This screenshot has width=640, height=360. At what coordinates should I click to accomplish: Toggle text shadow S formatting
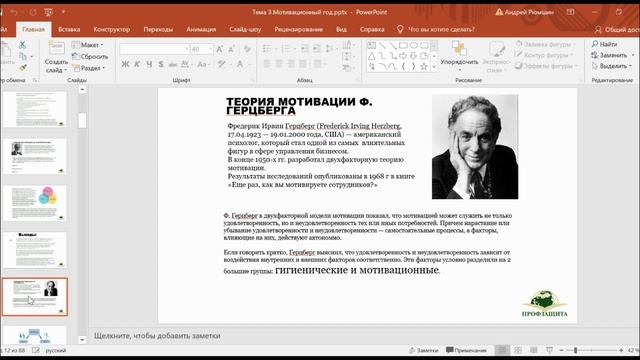coord(161,64)
